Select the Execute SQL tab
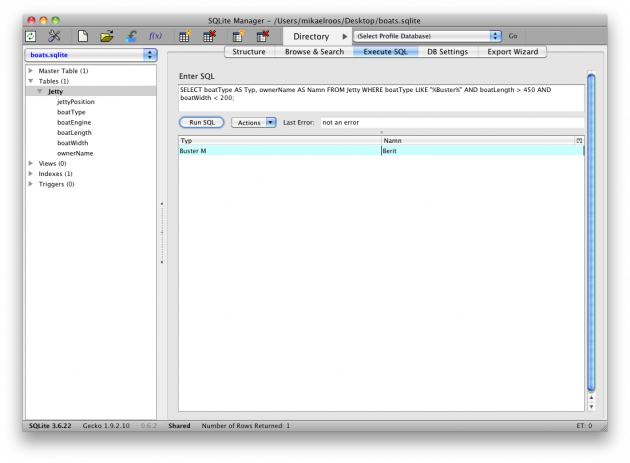630x463 pixels. tap(385, 52)
